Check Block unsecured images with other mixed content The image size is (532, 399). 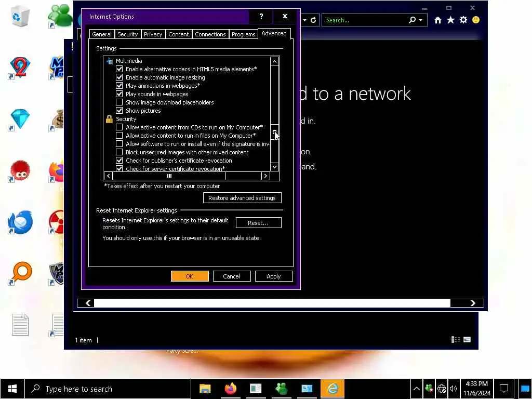pyautogui.click(x=119, y=152)
